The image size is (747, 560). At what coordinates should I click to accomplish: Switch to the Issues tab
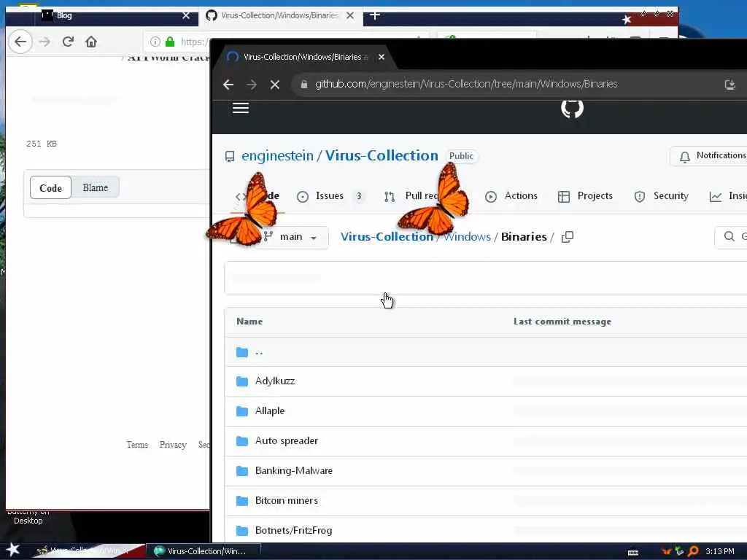coord(330,196)
